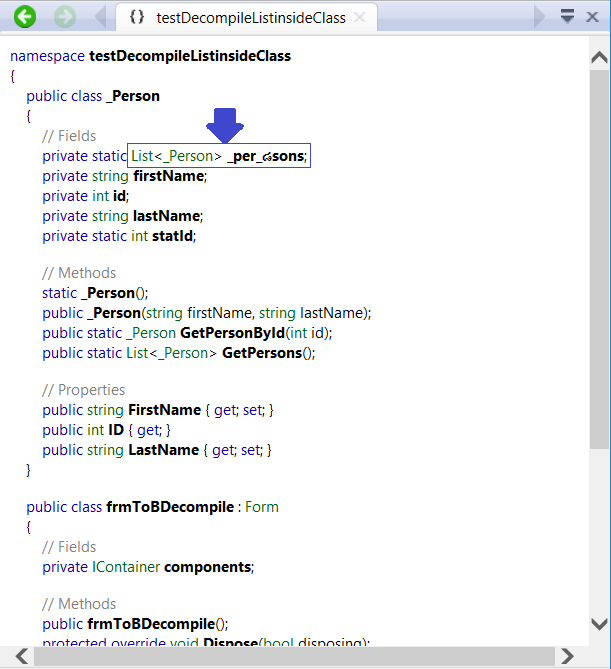
Task: Click the '// Fields' comment in _Person
Action: click(69, 136)
